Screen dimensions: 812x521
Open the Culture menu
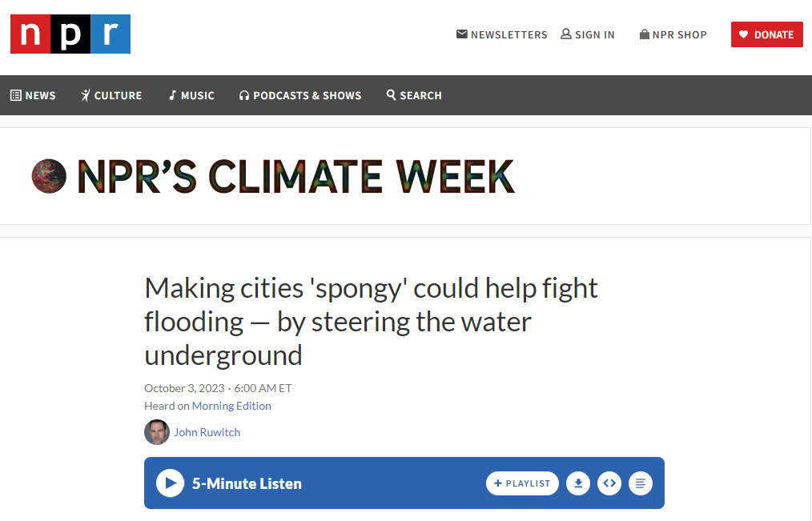click(111, 96)
